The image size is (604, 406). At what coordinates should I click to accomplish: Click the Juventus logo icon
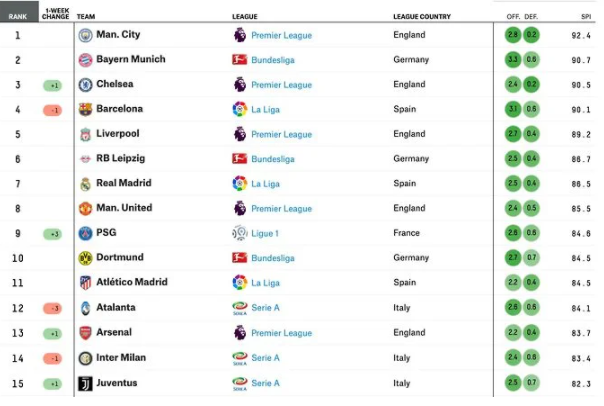[x=85, y=384]
